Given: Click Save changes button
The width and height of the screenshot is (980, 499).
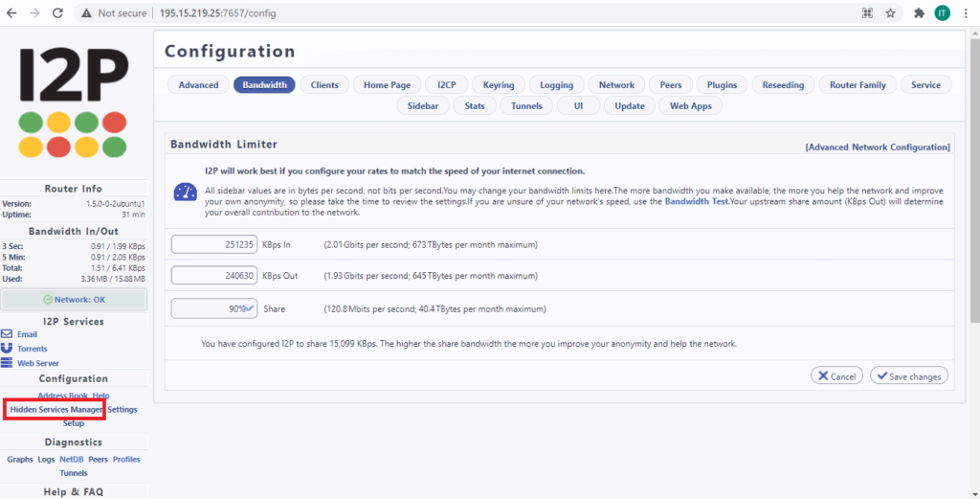Looking at the screenshot, I should 909,375.
